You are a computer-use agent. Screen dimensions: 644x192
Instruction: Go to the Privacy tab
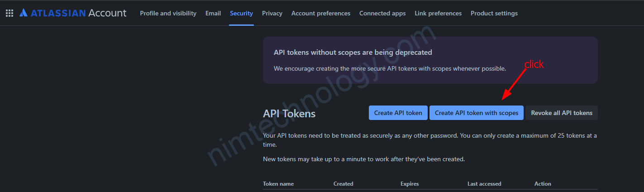(x=272, y=13)
